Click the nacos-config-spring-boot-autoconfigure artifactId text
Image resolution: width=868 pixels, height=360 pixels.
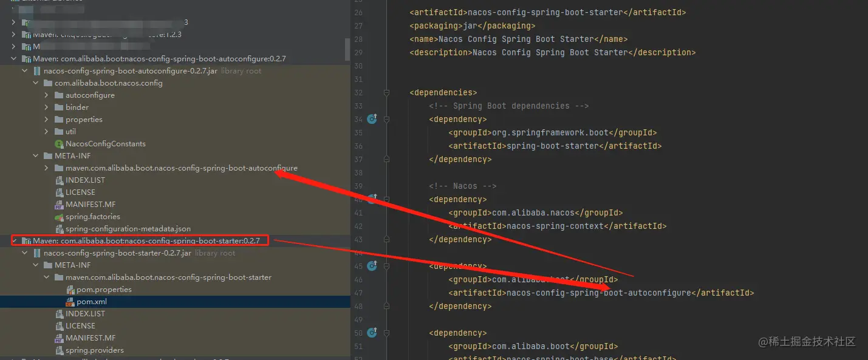click(x=598, y=293)
